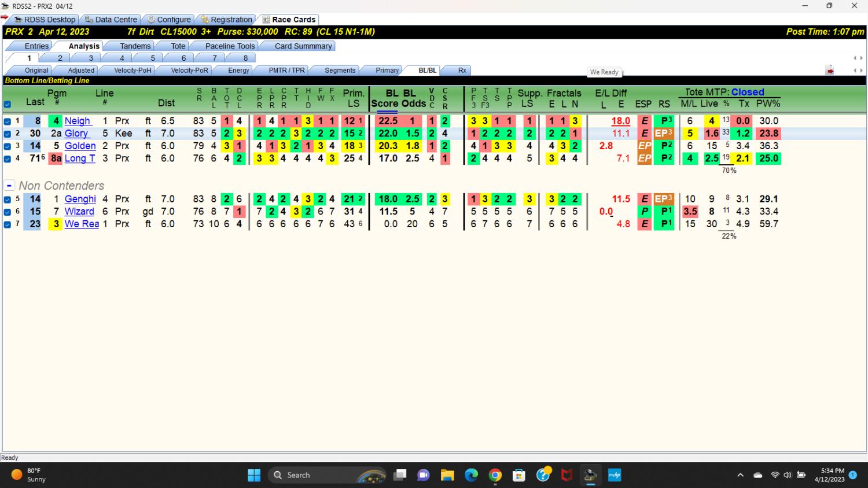Viewport: 868px width, 488px height.
Task: Select the Velocity-PoH view tab
Action: pos(133,71)
